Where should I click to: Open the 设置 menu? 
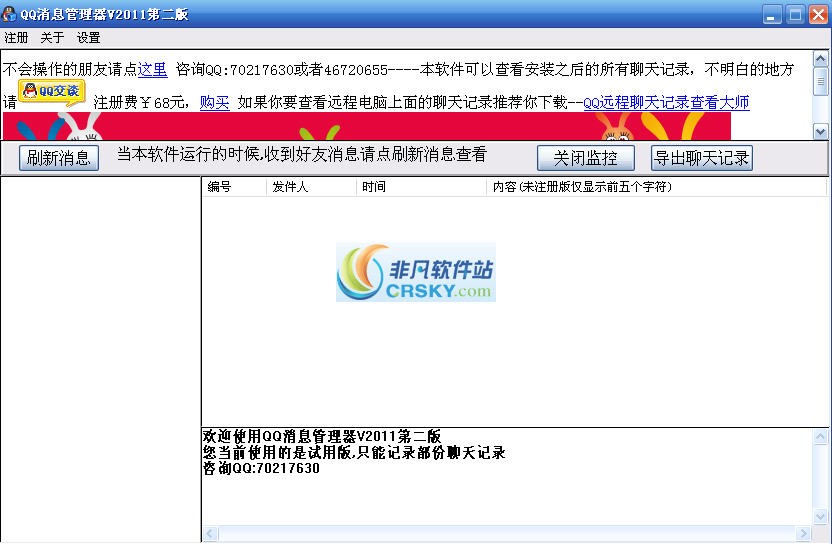[x=88, y=38]
